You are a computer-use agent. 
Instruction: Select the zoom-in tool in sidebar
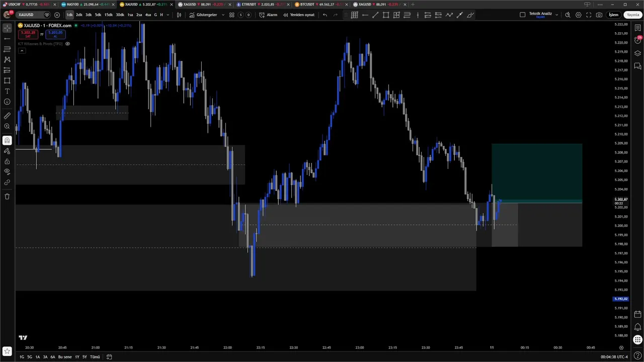click(7, 126)
